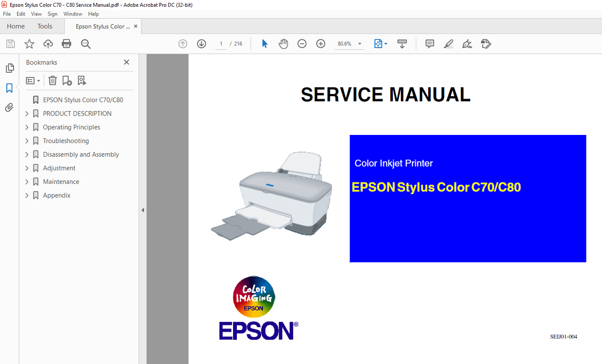Click the page number input field
602x364 pixels.
click(221, 43)
